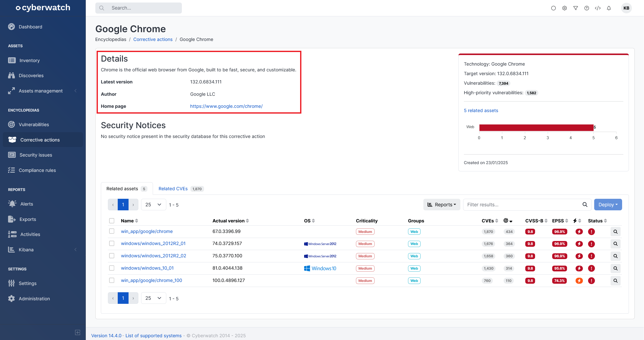Click magnifier for chrome_100 row
The image size is (644, 340).
[x=615, y=280]
